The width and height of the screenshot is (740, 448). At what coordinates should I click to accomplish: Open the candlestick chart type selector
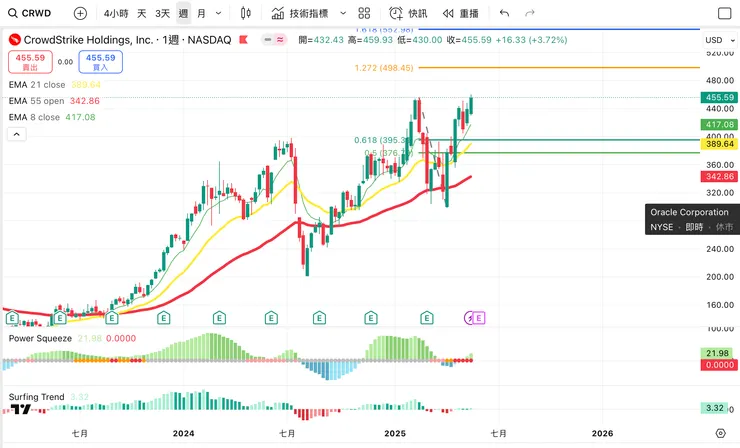tap(245, 13)
